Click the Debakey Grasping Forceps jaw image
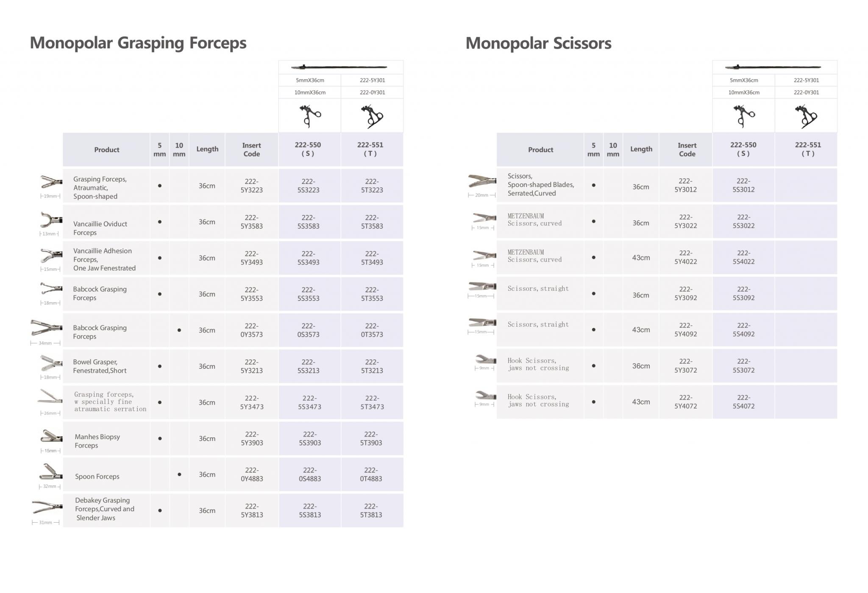Image resolution: width=868 pixels, height=593 pixels. [x=47, y=507]
